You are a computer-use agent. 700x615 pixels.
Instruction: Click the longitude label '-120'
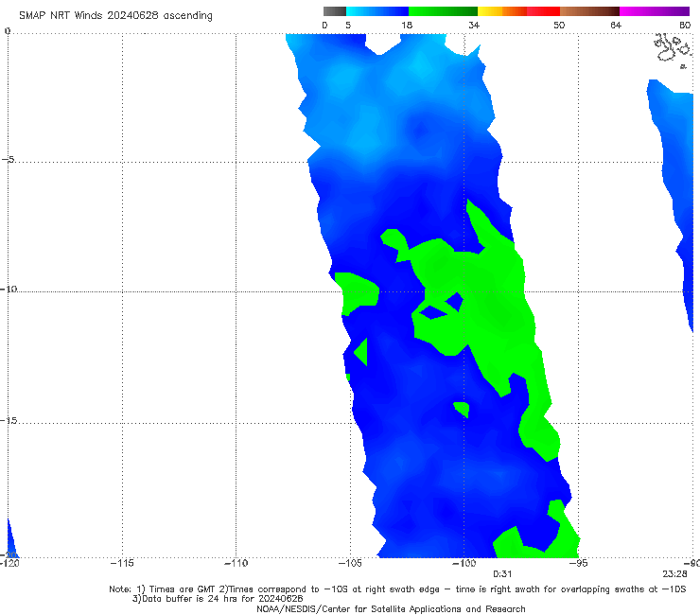(9, 563)
